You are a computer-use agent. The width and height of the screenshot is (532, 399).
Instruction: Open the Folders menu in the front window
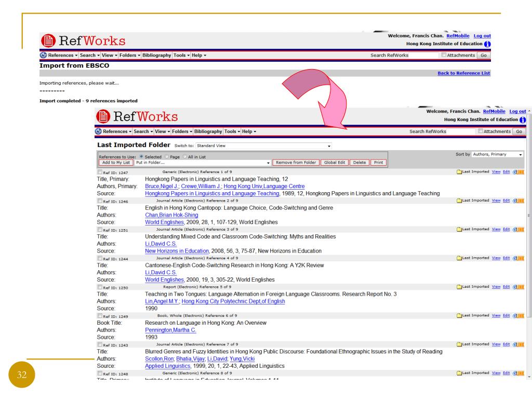(x=182, y=131)
